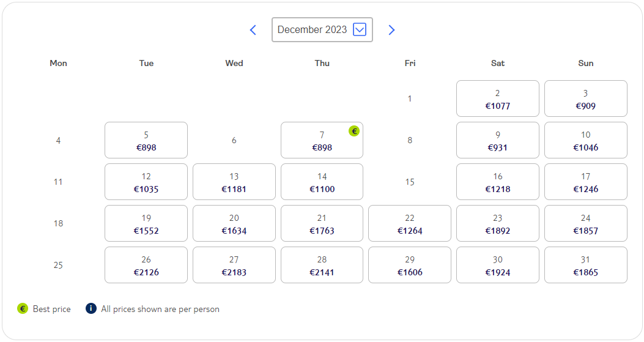Viewport: 644px width, 342px height.
Task: Pick December 31 at €1865
Action: coord(586,265)
